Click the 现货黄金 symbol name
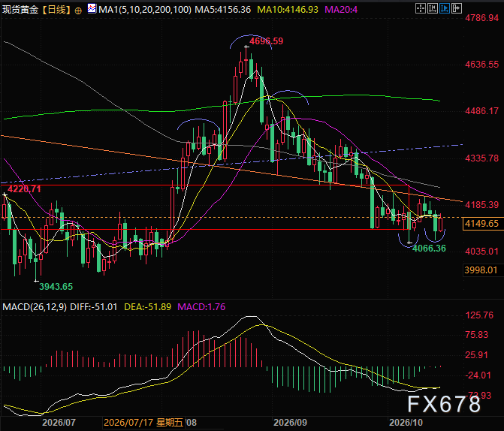Image resolution: width=504 pixels, height=431 pixels. point(20,10)
